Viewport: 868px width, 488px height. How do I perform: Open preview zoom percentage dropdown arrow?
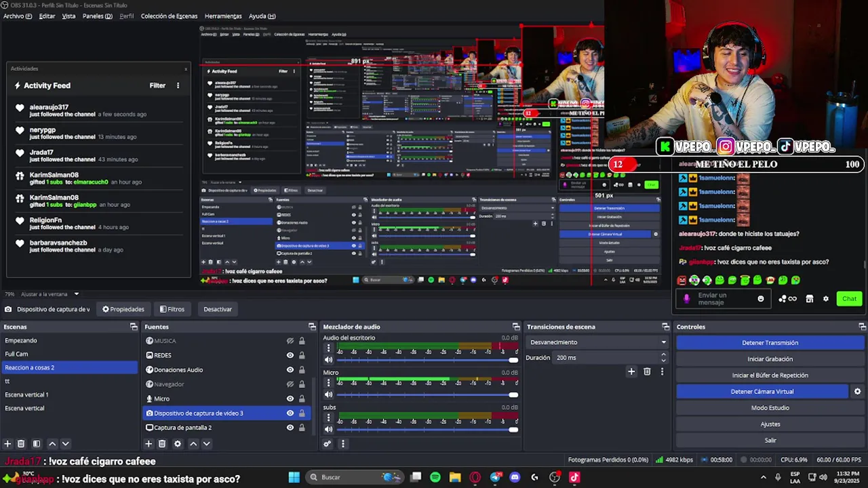pyautogui.click(x=76, y=294)
